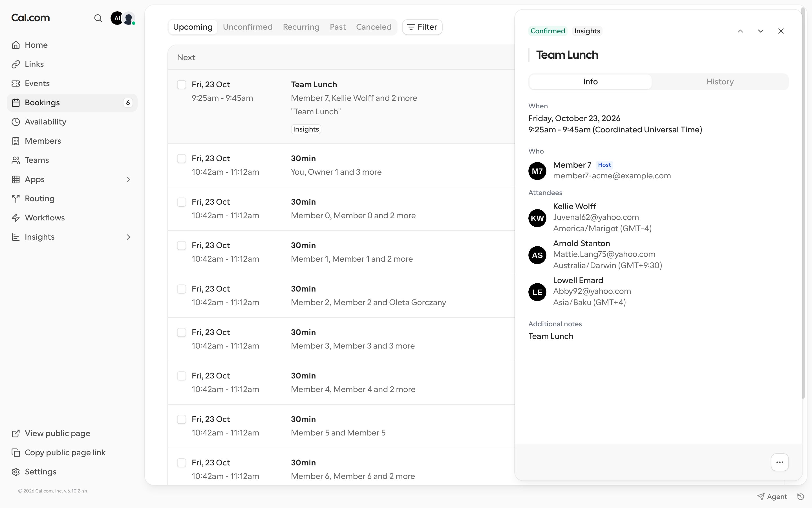The image size is (812, 508).
Task: Open Members page in sidebar
Action: coord(72,141)
